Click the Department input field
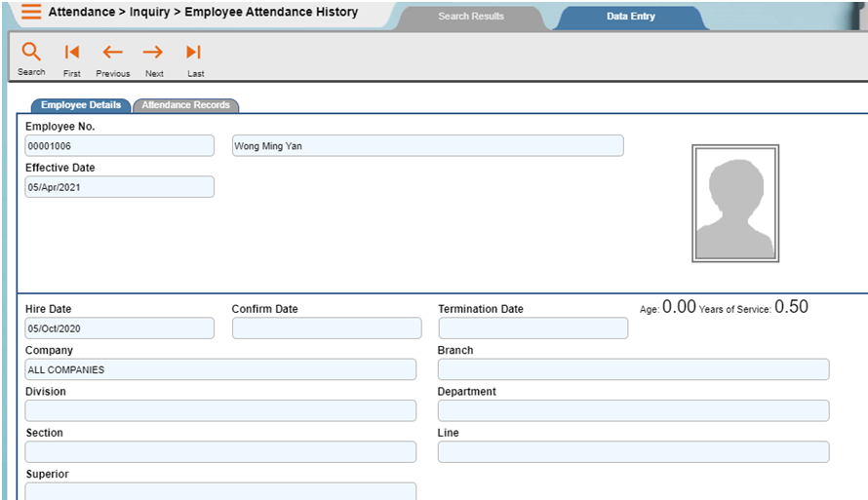 coord(633,410)
